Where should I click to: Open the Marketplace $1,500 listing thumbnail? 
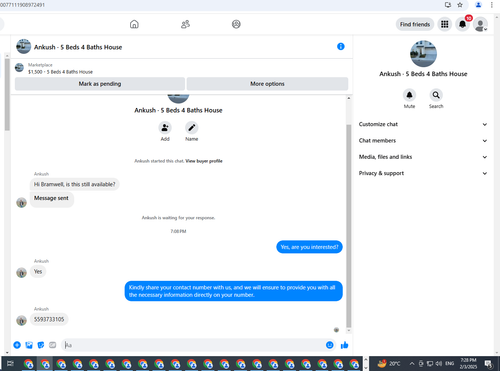(19, 68)
